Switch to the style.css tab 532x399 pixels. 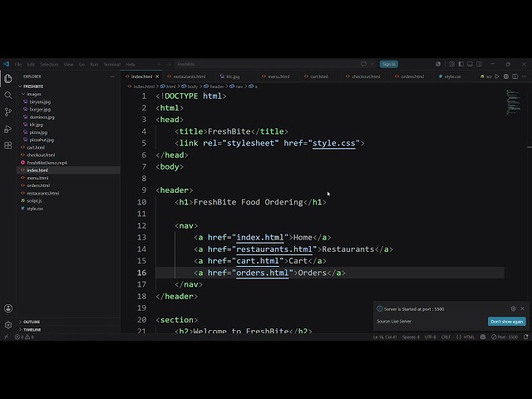point(452,76)
